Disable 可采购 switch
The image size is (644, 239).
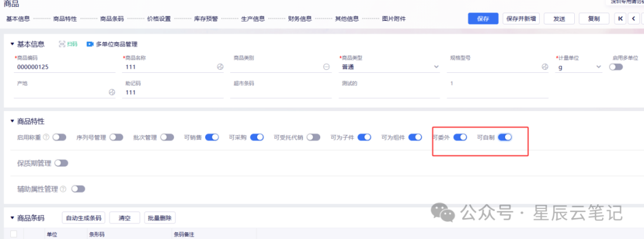[x=256, y=137]
